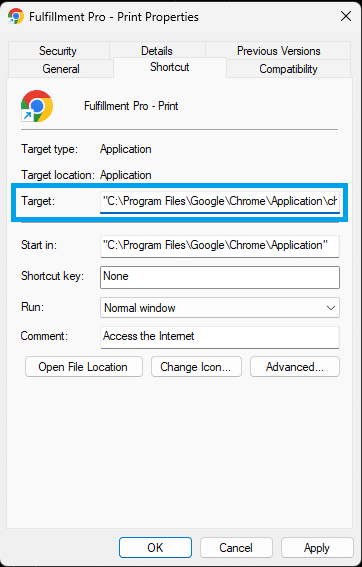Close the Properties dialog with X

[346, 16]
